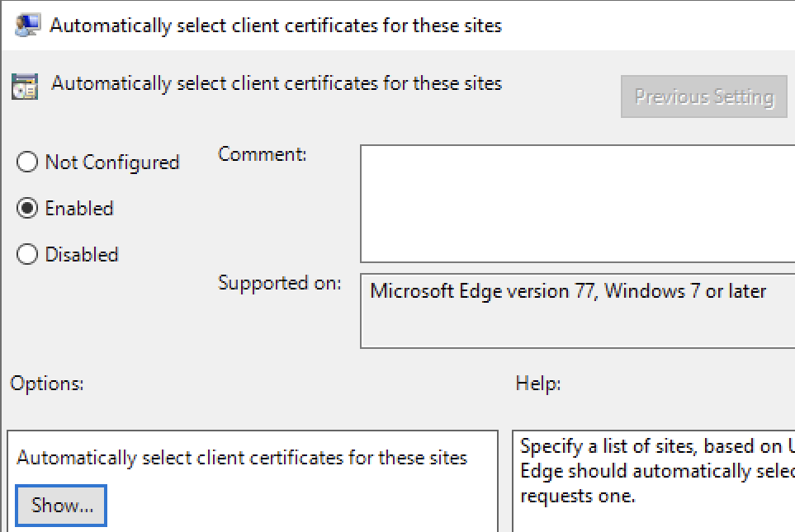This screenshot has height=532, width=795.
Task: Select the Not Configured radio button
Action: pyautogui.click(x=27, y=162)
